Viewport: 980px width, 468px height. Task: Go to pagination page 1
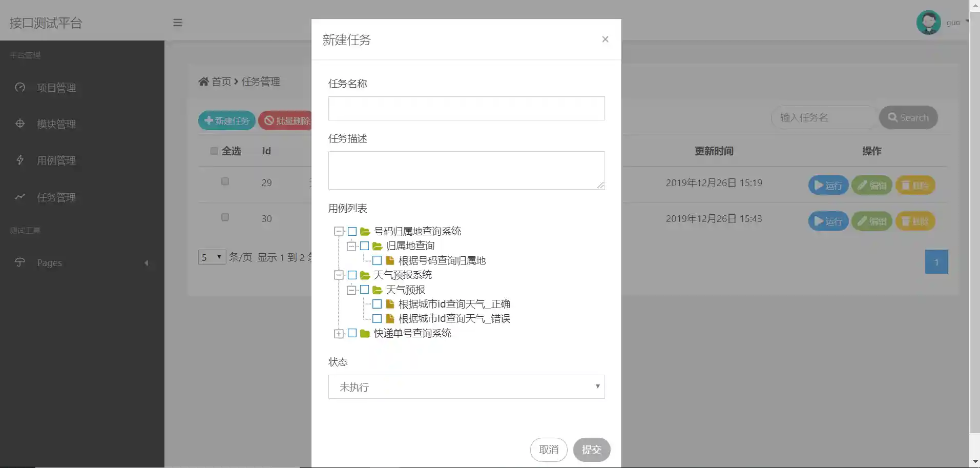click(936, 262)
